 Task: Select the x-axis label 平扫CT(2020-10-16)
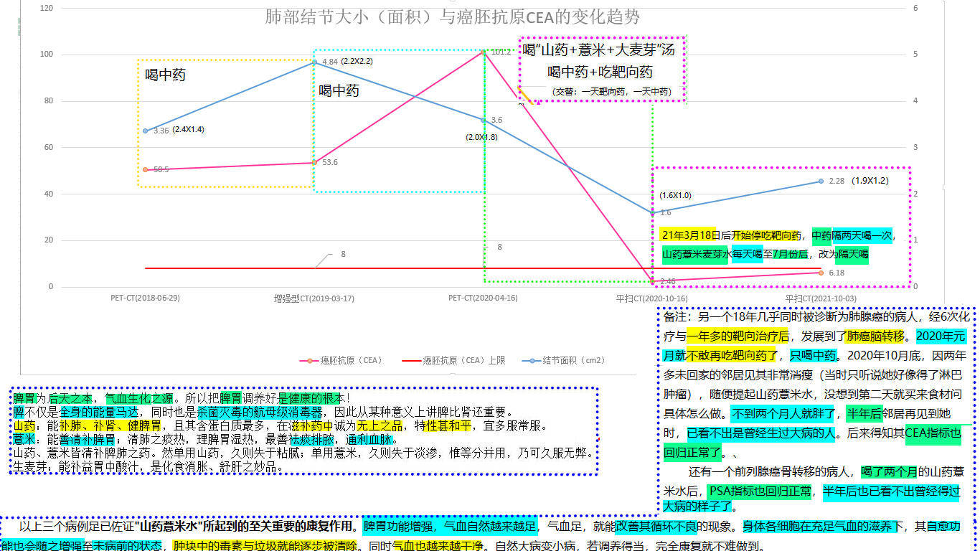651,298
